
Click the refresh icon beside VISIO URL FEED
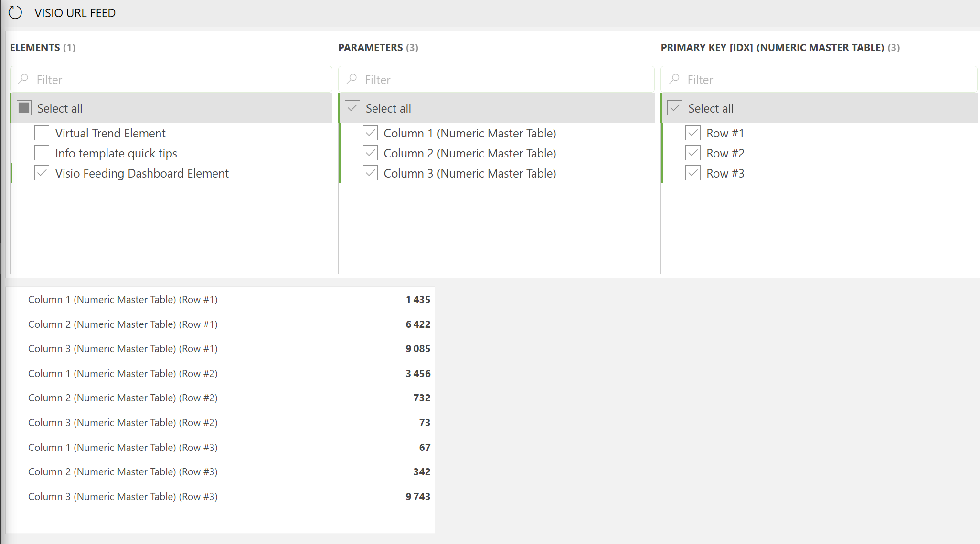click(15, 12)
